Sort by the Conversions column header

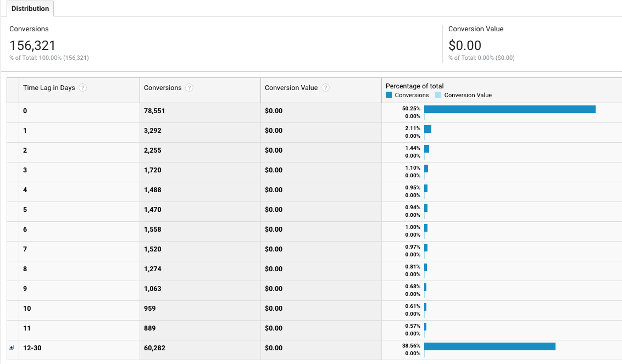pos(162,87)
